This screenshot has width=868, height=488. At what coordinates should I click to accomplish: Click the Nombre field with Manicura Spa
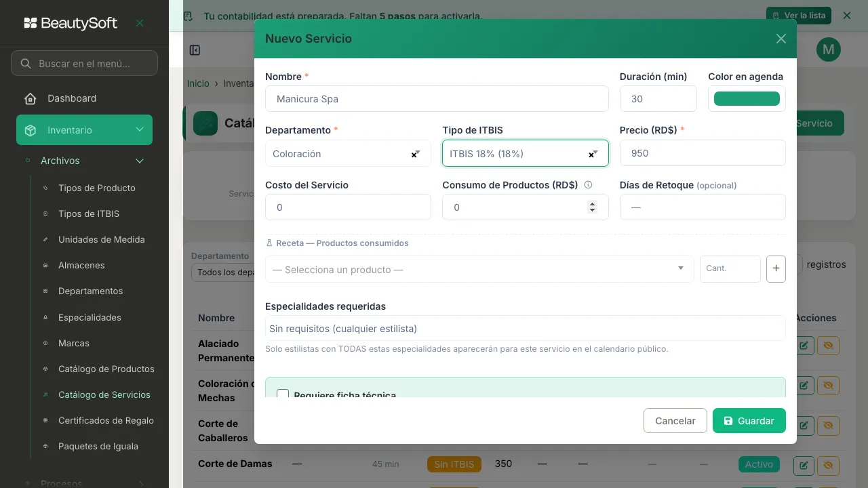(x=437, y=98)
